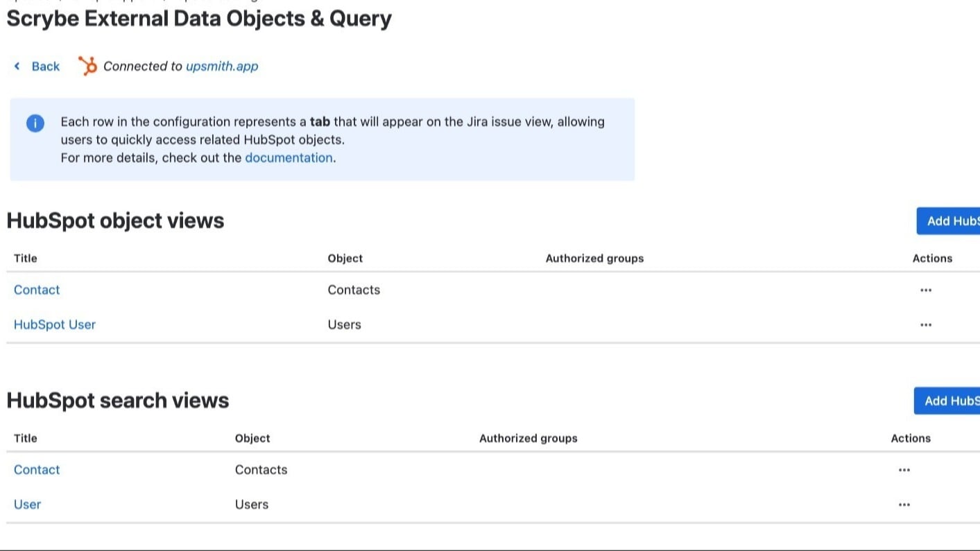
Task: Open actions menu for Contact search view
Action: pos(904,470)
